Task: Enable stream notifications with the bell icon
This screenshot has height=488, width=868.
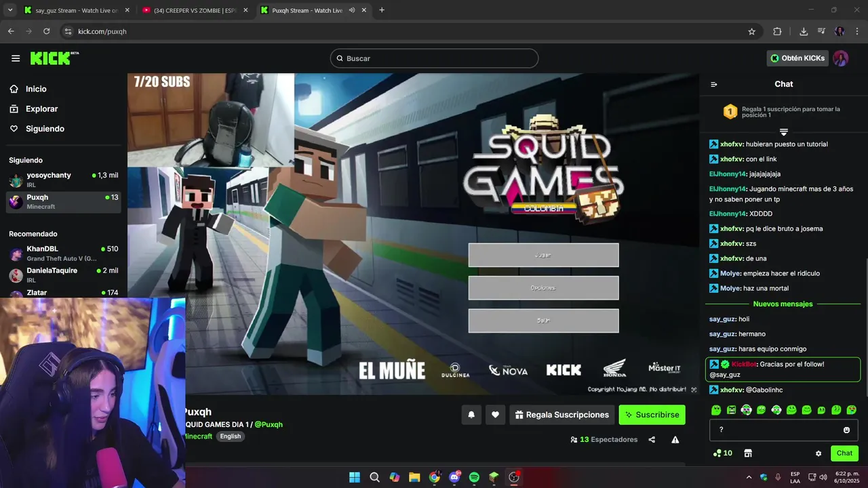Action: click(471, 415)
